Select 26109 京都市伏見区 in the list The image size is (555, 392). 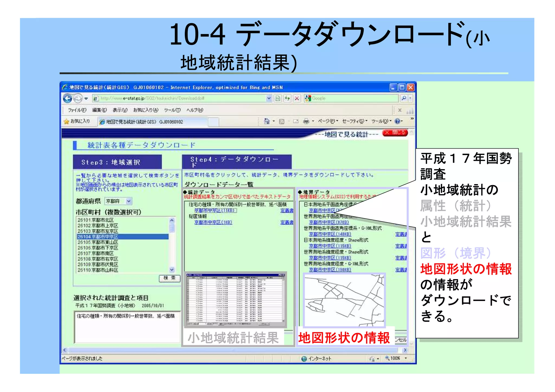tap(123, 264)
